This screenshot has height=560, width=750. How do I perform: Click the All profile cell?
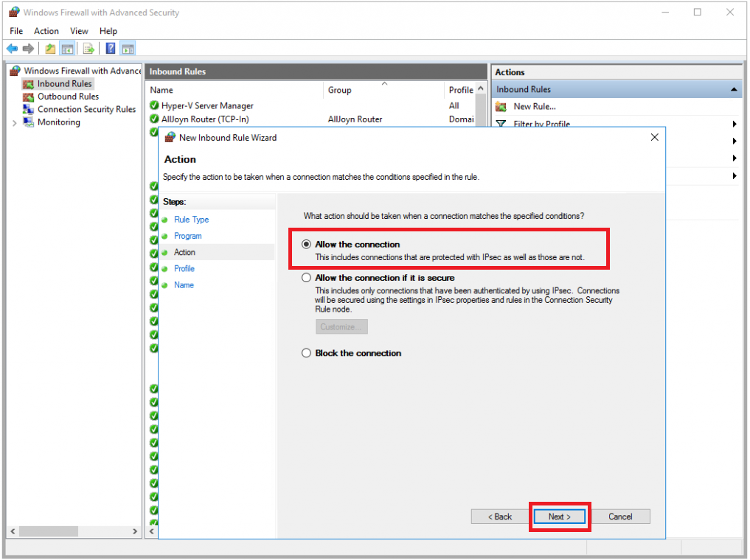(x=454, y=105)
